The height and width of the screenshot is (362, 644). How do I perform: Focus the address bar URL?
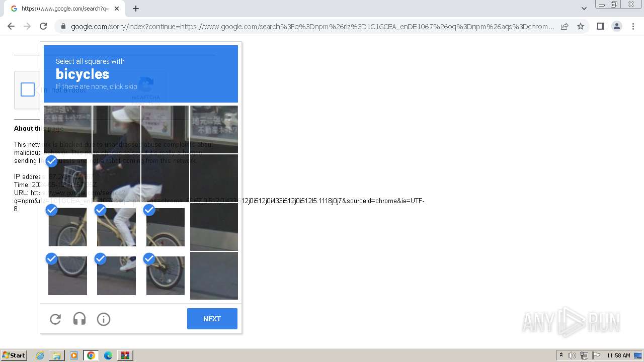(x=312, y=27)
